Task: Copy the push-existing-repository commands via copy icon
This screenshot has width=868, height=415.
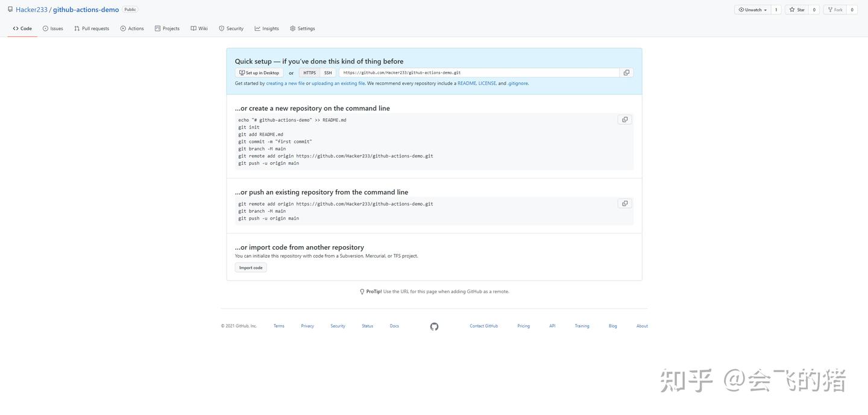Action: point(624,203)
